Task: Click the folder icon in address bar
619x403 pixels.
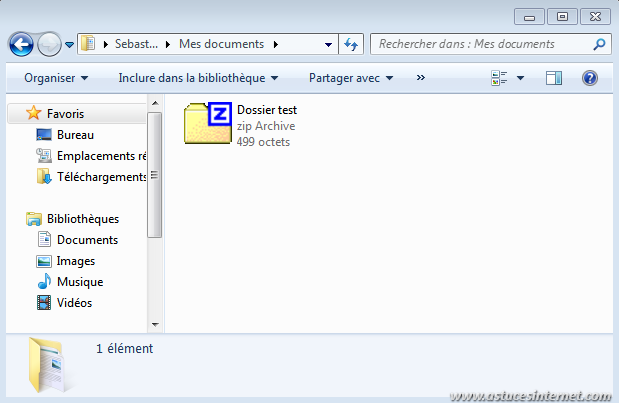Action: 88,44
